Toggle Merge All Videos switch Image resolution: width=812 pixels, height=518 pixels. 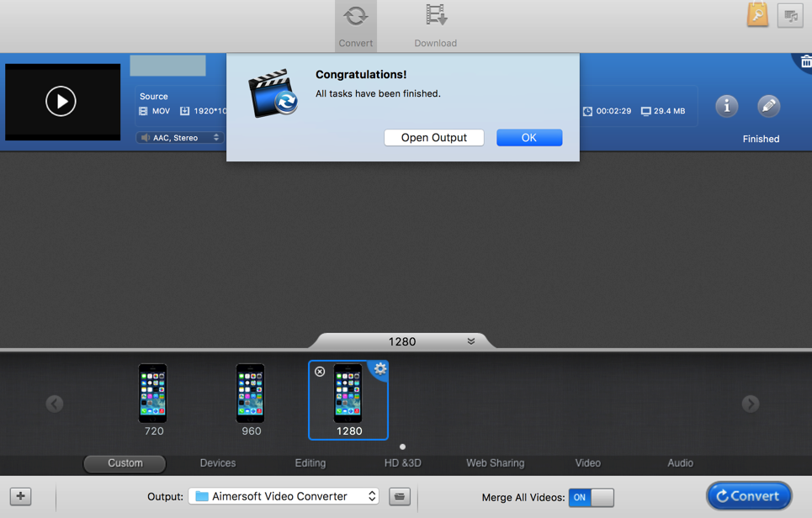click(591, 497)
